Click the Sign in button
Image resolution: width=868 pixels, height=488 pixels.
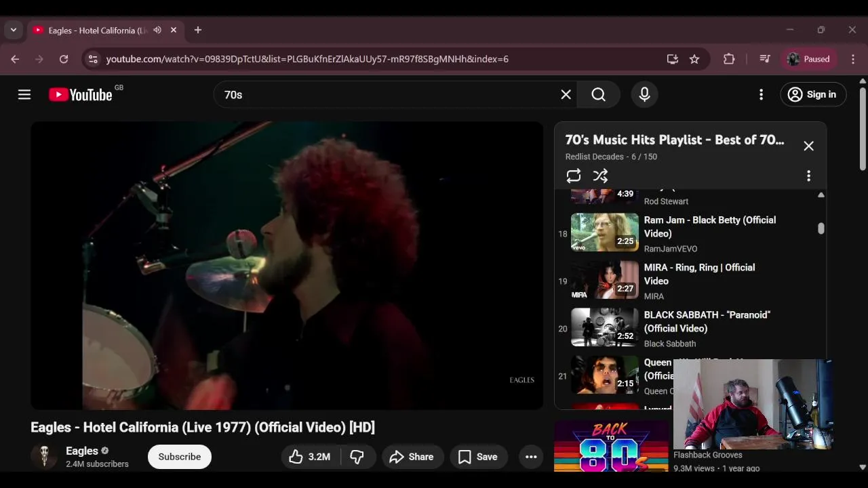813,95
